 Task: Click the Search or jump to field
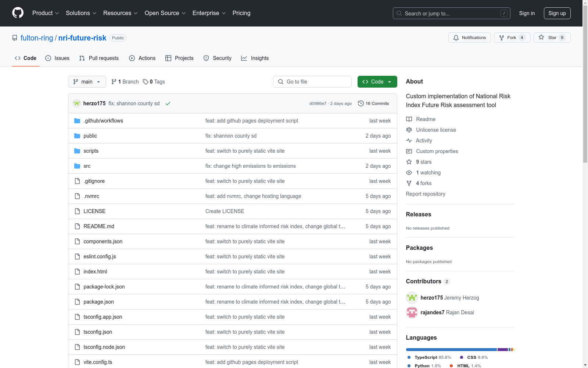pos(452,13)
